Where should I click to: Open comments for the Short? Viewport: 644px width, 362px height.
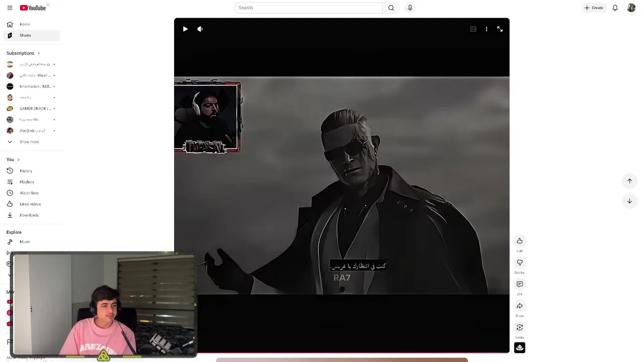(x=520, y=284)
